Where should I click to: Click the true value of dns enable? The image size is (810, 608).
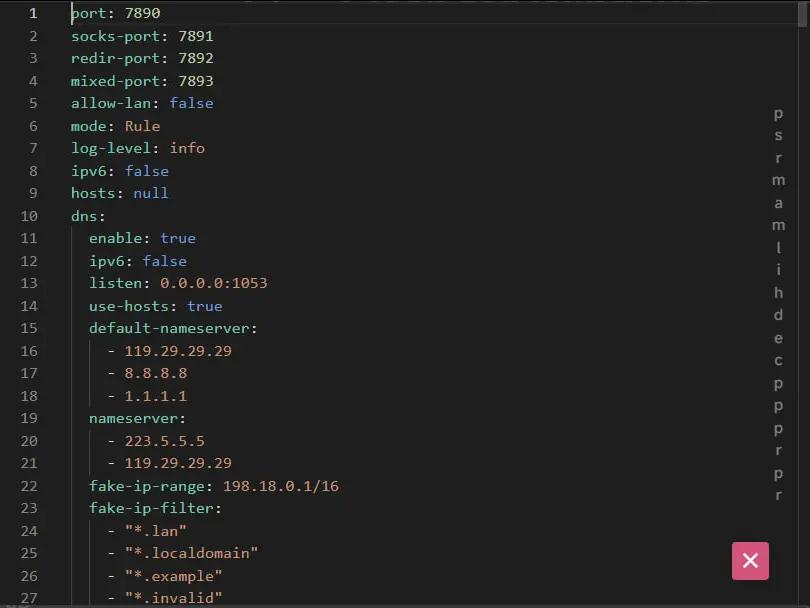click(x=178, y=238)
